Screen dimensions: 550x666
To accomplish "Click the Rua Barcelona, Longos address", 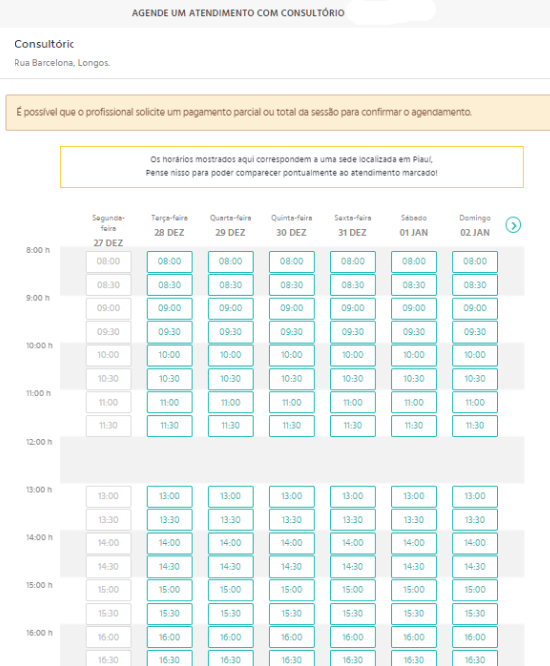I will (x=62, y=63).
